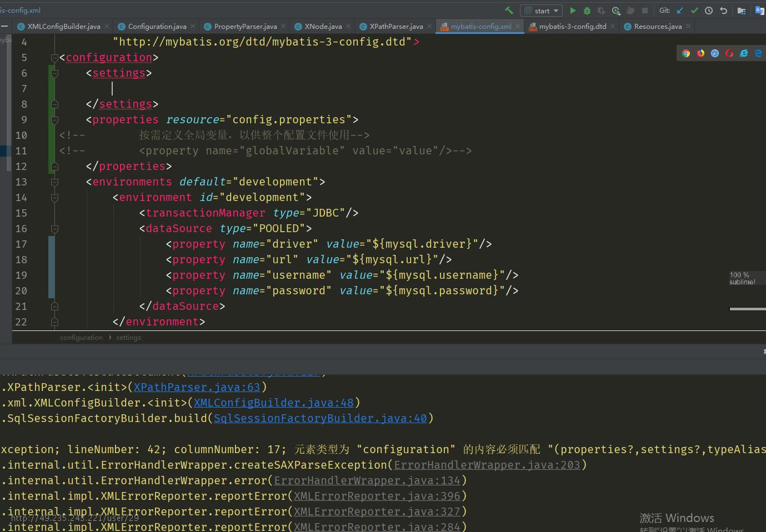
Task: Close the XNode.java tab
Action: coord(348,26)
